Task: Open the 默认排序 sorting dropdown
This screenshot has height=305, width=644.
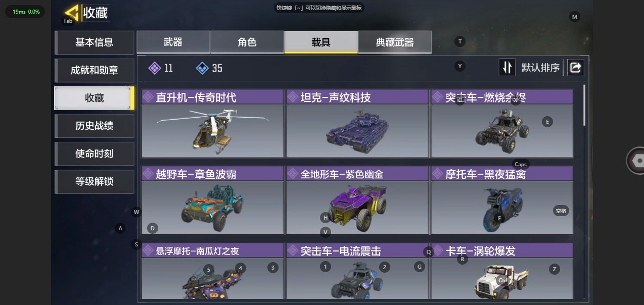Action: pyautogui.click(x=540, y=68)
